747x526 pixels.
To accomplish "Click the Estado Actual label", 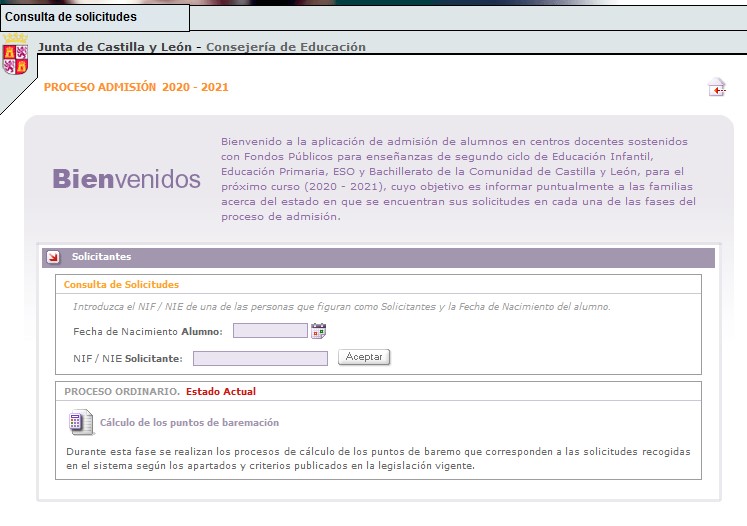I will [x=221, y=392].
